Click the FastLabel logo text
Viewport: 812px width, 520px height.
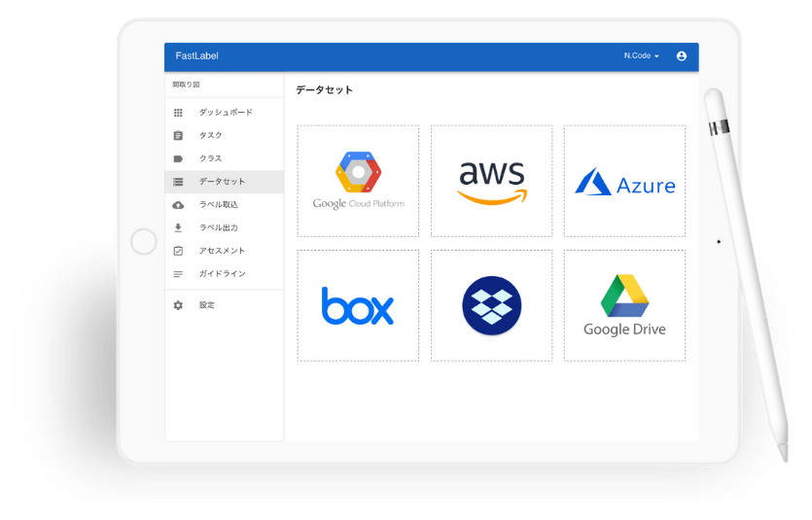click(196, 56)
